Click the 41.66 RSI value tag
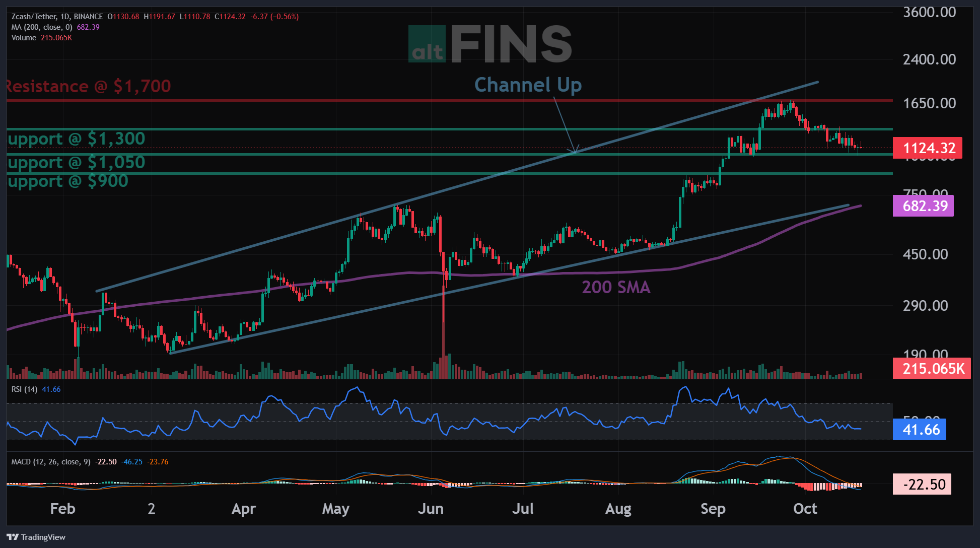Image resolution: width=980 pixels, height=548 pixels. (x=920, y=430)
